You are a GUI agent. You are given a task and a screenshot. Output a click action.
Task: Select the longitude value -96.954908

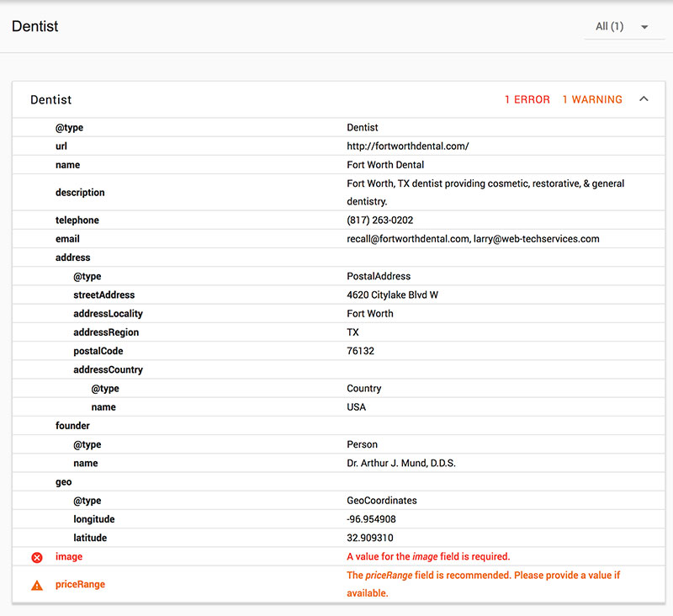pos(371,519)
